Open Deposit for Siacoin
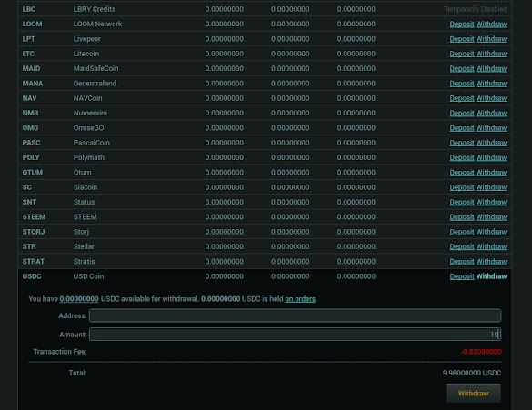532x410 pixels. pyautogui.click(x=462, y=187)
